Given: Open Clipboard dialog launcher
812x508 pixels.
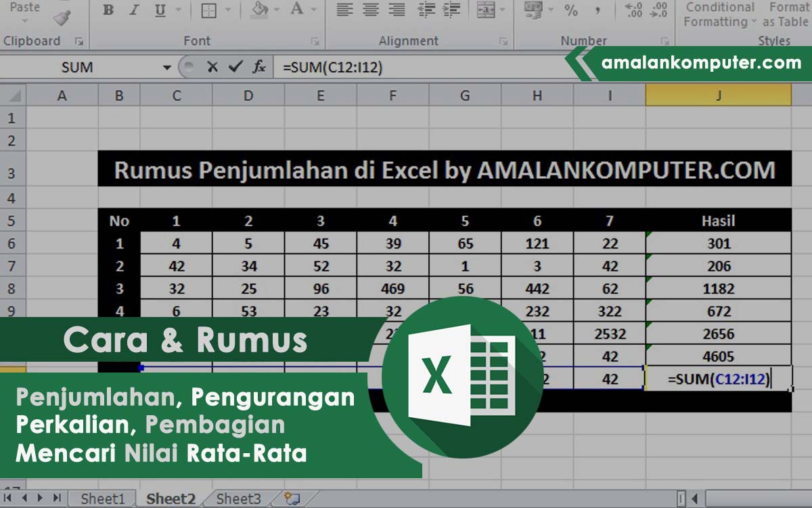Looking at the screenshot, I should (x=79, y=41).
